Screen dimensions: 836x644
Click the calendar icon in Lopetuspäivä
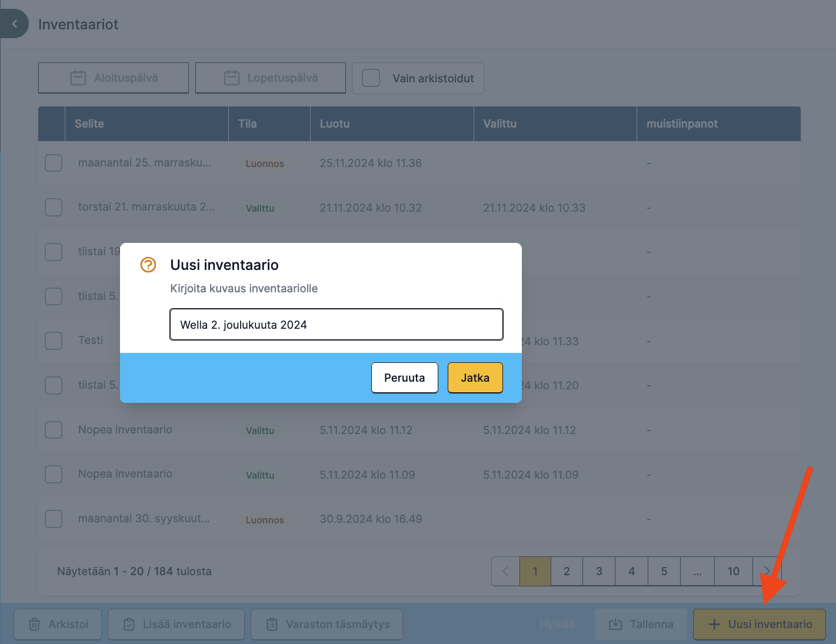click(232, 78)
